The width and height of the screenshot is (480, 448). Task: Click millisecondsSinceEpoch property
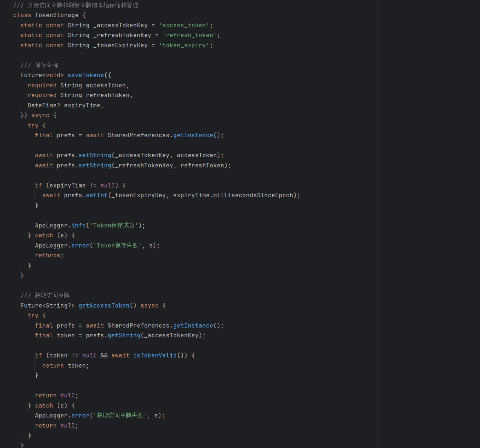point(253,195)
